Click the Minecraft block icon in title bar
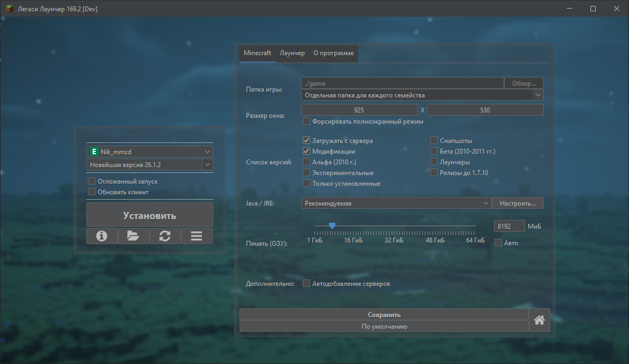 (x=9, y=9)
